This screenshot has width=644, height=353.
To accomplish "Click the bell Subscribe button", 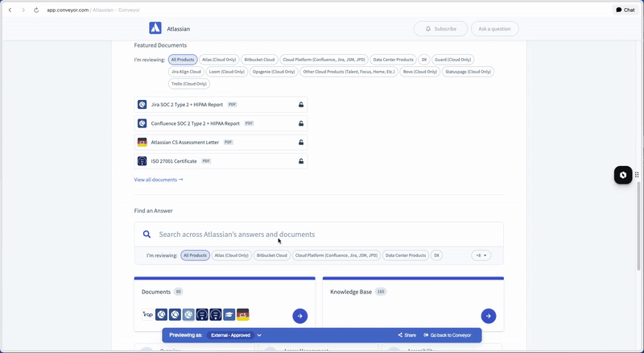I will pos(440,29).
